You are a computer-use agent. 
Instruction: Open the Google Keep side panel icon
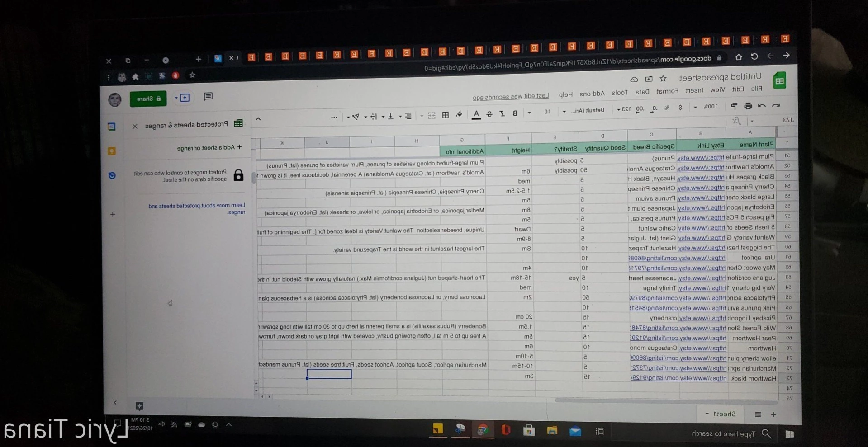coord(112,151)
